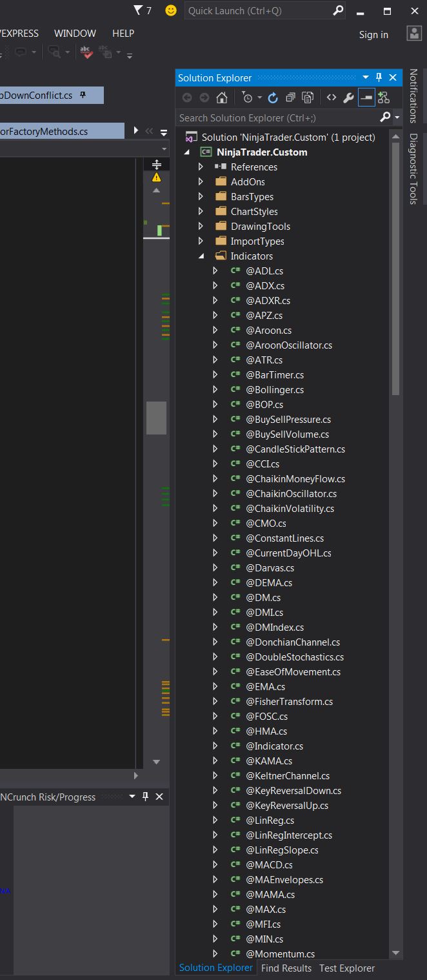The width and height of the screenshot is (427, 980).
Task: Expand the AddOns folder
Action: click(201, 182)
